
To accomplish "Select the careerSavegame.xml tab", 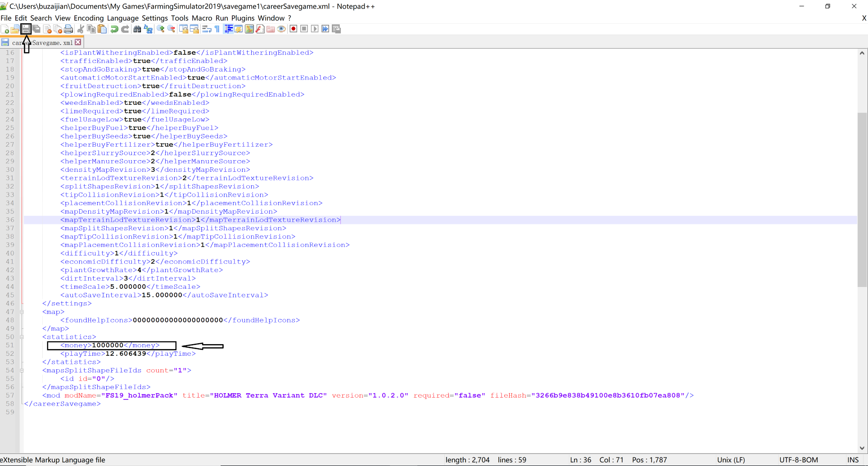I will pos(42,43).
